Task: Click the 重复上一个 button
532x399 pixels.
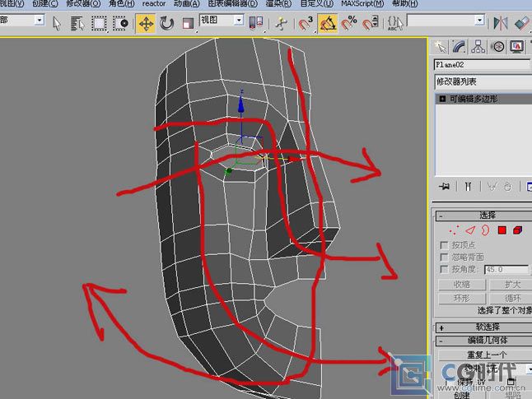Action: [485, 355]
